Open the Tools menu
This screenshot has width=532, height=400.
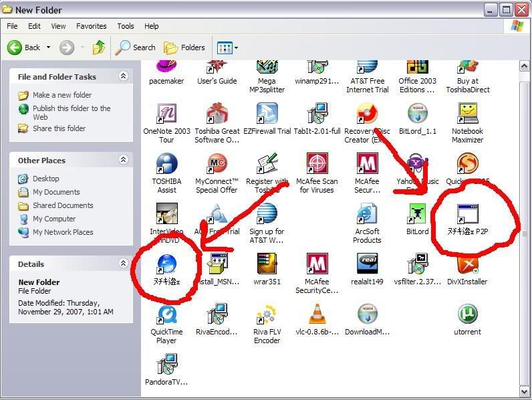click(x=126, y=26)
